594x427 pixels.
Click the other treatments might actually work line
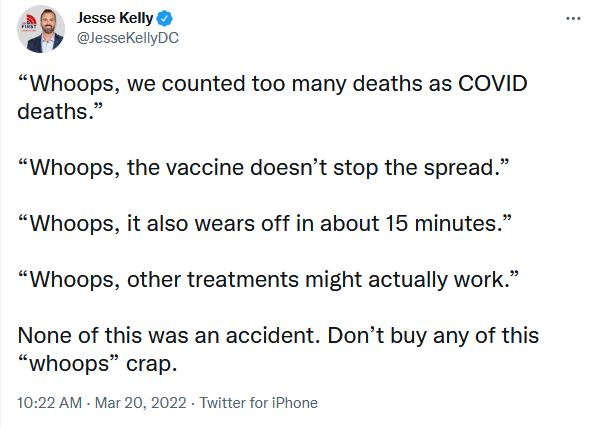[x=268, y=279]
